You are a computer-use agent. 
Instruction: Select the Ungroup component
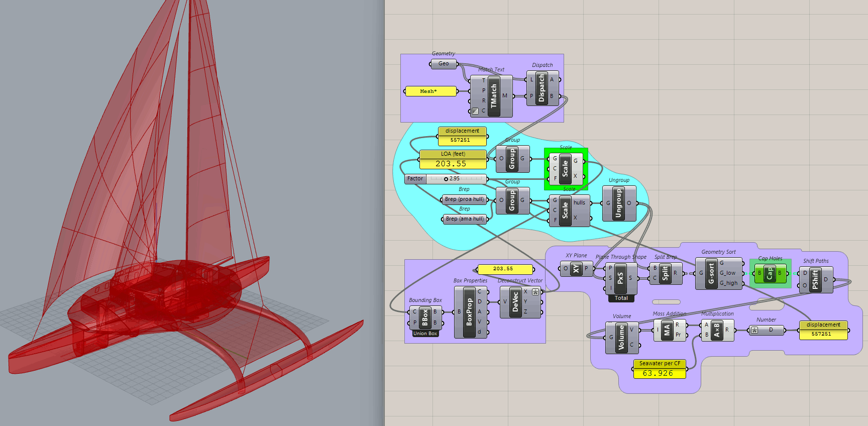tap(619, 203)
